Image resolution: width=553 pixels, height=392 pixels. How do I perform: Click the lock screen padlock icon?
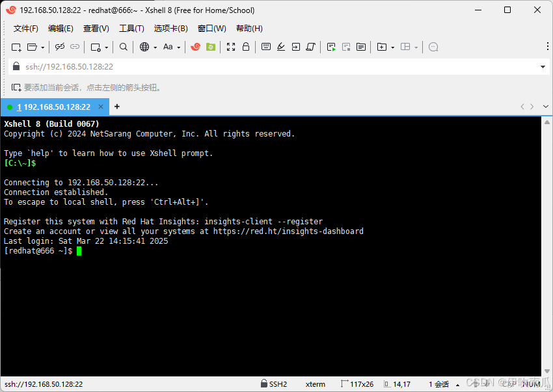(246, 47)
